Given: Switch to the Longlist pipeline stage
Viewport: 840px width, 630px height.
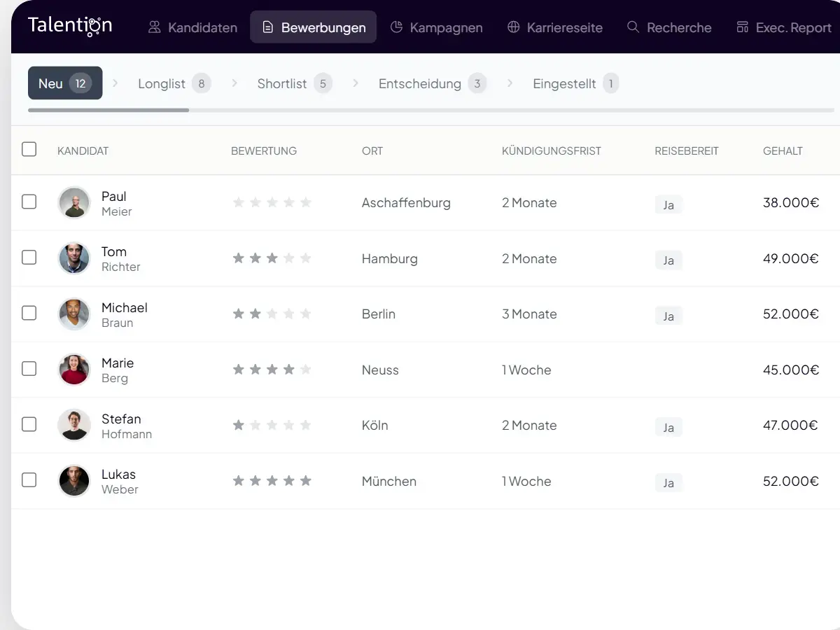Looking at the screenshot, I should coord(174,83).
